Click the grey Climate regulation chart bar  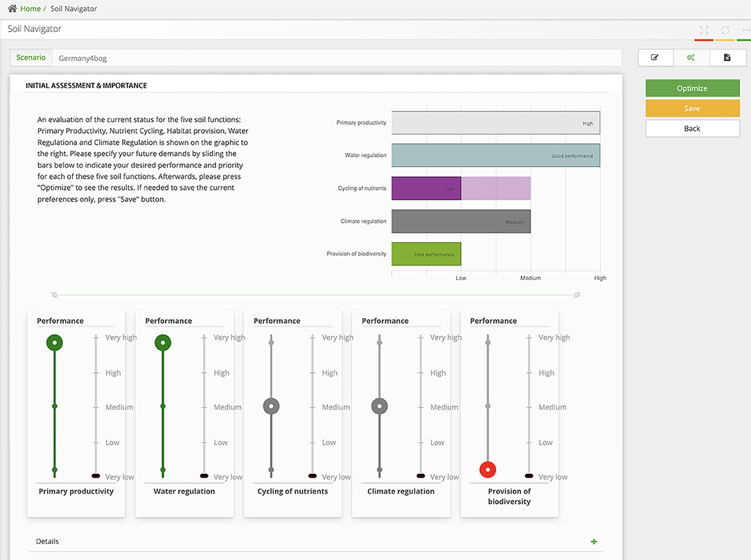point(461,221)
